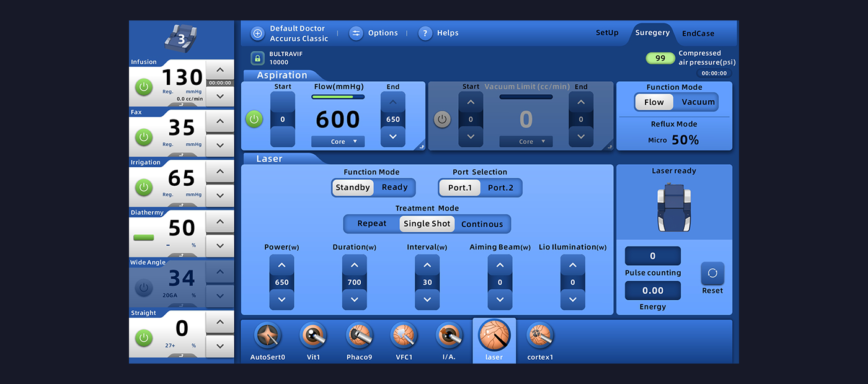Toggle the Infusion power button
The width and height of the screenshot is (868, 384).
coord(144,87)
